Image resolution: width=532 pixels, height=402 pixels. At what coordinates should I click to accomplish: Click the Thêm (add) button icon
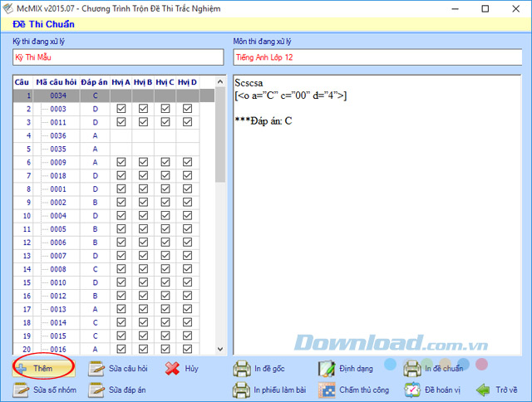point(22,368)
